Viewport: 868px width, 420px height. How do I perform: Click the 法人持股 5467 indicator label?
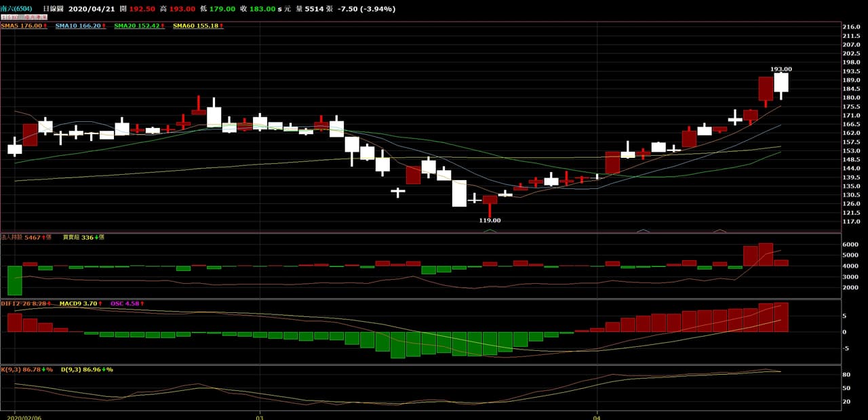coord(26,237)
